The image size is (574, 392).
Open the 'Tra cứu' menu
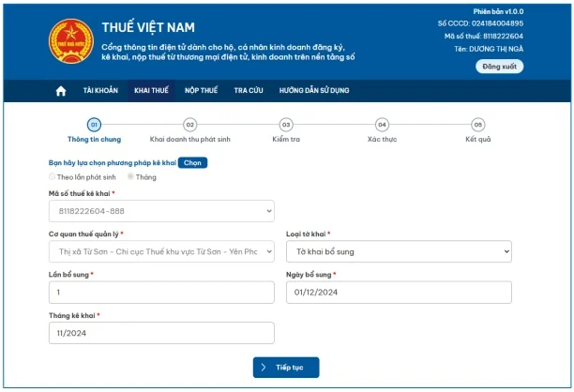[x=249, y=91]
